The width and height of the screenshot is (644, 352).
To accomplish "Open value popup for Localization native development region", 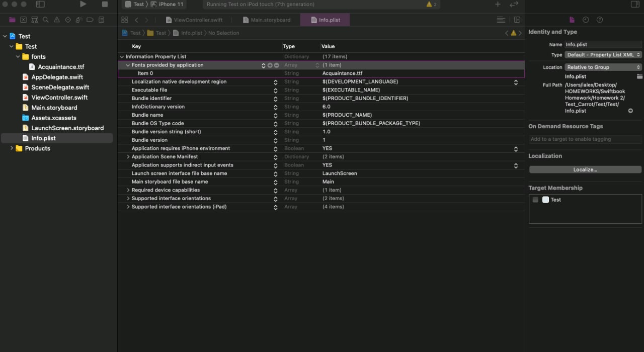I will [x=516, y=82].
